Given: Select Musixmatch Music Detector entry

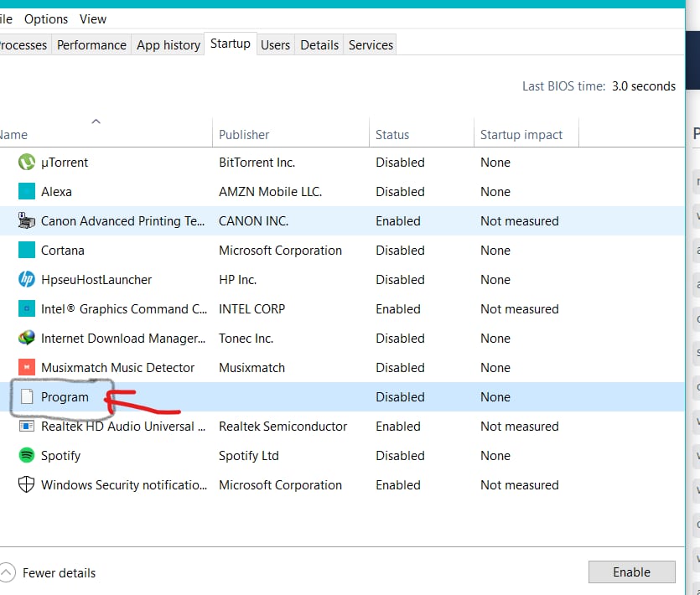Looking at the screenshot, I should click(342, 367).
